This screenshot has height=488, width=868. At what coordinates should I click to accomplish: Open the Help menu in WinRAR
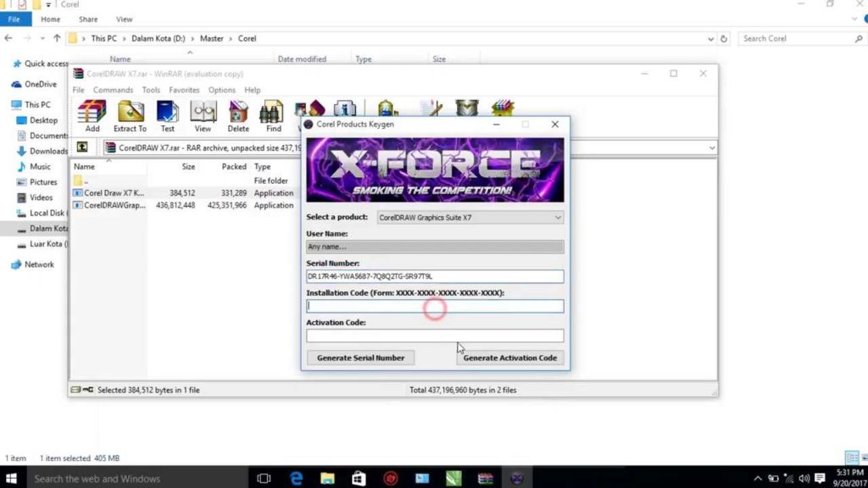(x=252, y=90)
